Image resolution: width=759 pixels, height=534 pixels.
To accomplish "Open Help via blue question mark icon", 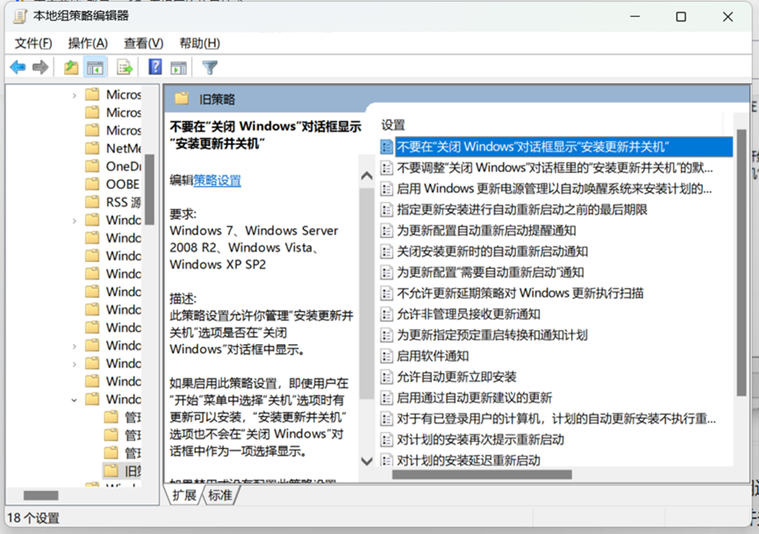I will coord(155,67).
